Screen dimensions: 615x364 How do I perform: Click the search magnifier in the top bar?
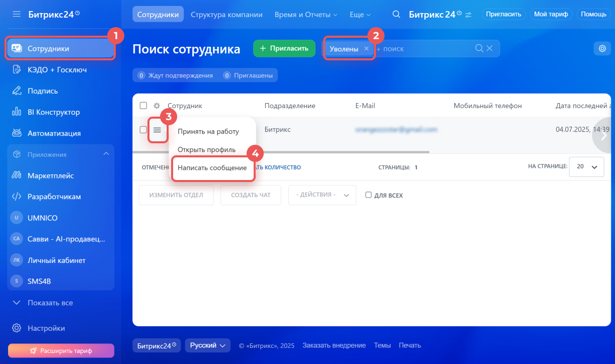[x=397, y=14]
